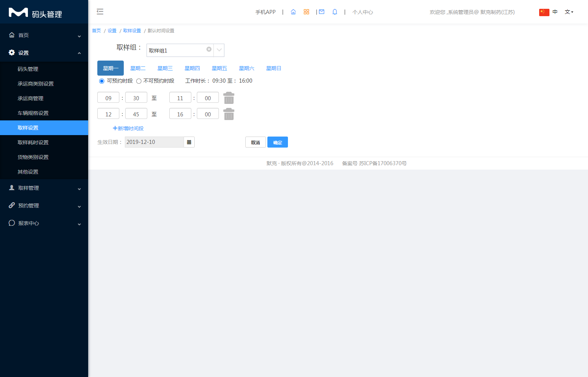Switch to 星期一 tab
The width and height of the screenshot is (588, 377).
point(111,68)
